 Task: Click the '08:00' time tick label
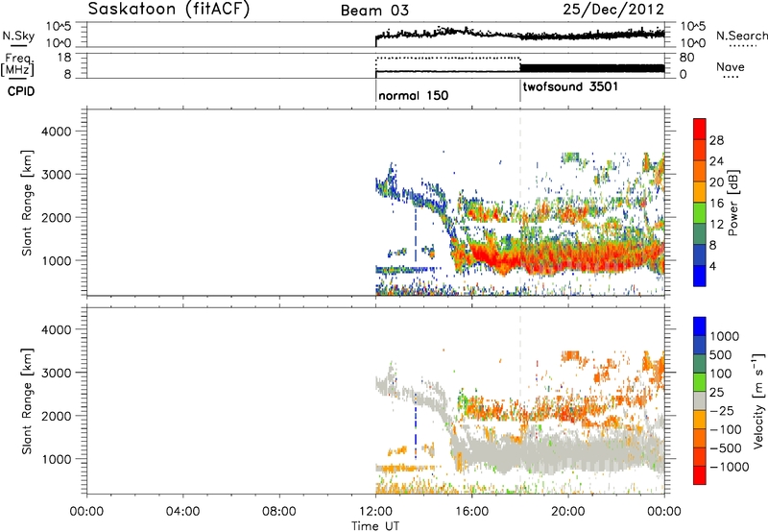279,512
